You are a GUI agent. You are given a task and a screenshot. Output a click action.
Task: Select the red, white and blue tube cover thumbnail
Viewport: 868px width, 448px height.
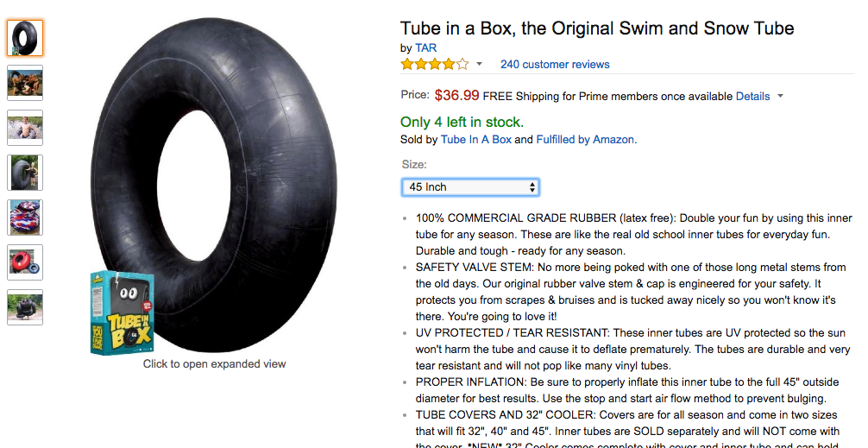(x=25, y=218)
